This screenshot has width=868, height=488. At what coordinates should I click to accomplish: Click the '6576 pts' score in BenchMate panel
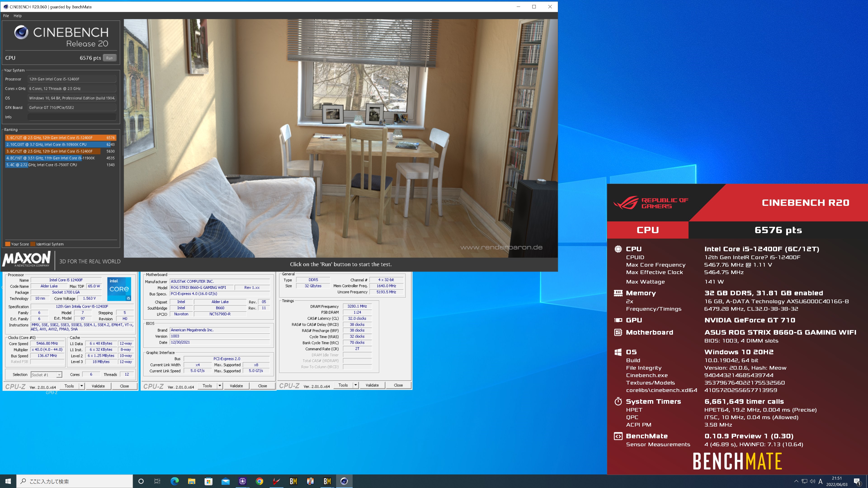[x=778, y=230]
